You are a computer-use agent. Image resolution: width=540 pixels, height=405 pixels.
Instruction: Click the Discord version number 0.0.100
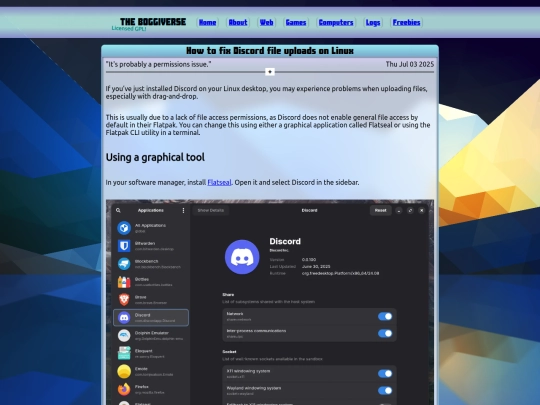point(309,260)
